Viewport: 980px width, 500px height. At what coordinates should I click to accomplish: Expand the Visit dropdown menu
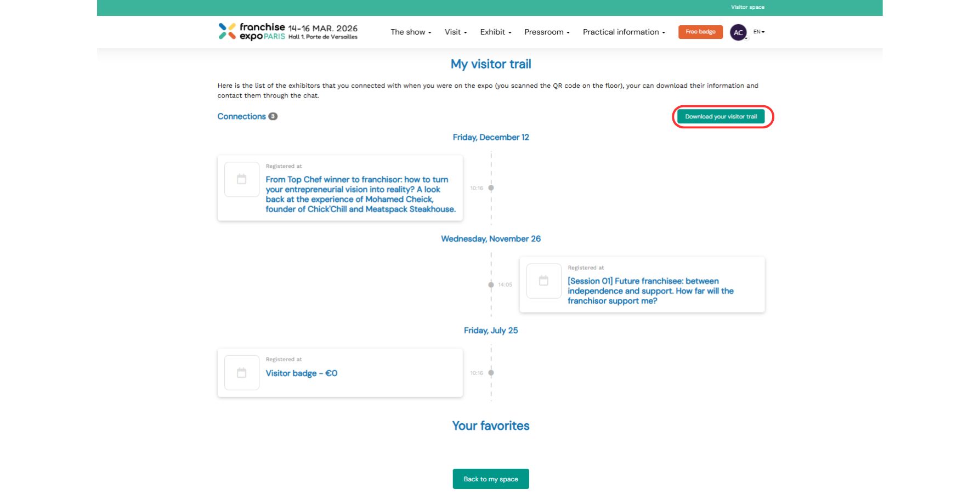[455, 32]
